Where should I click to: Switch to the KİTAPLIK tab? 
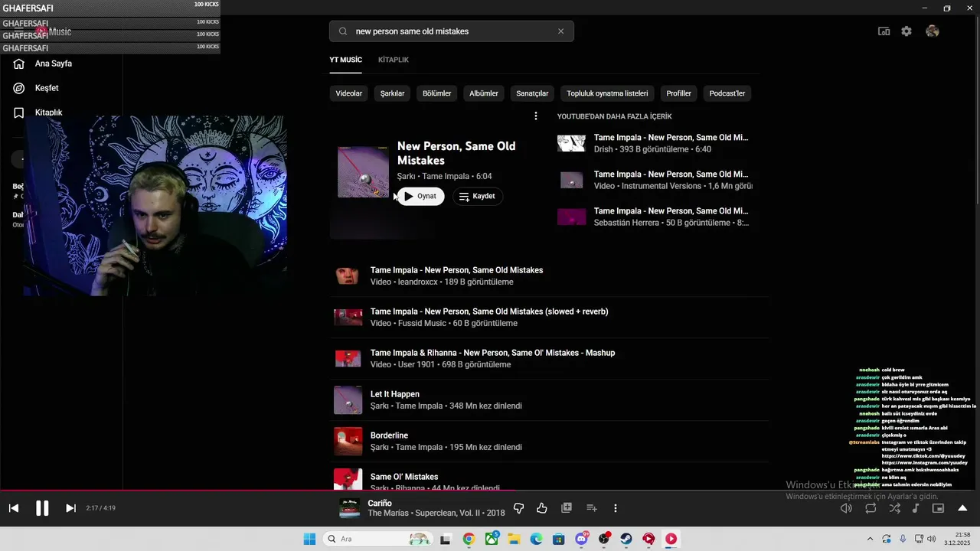click(394, 60)
